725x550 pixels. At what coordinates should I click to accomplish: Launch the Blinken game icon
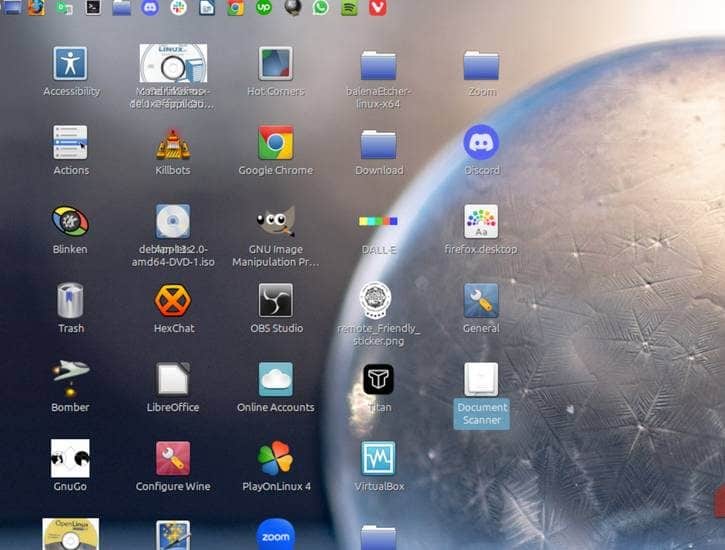point(70,221)
